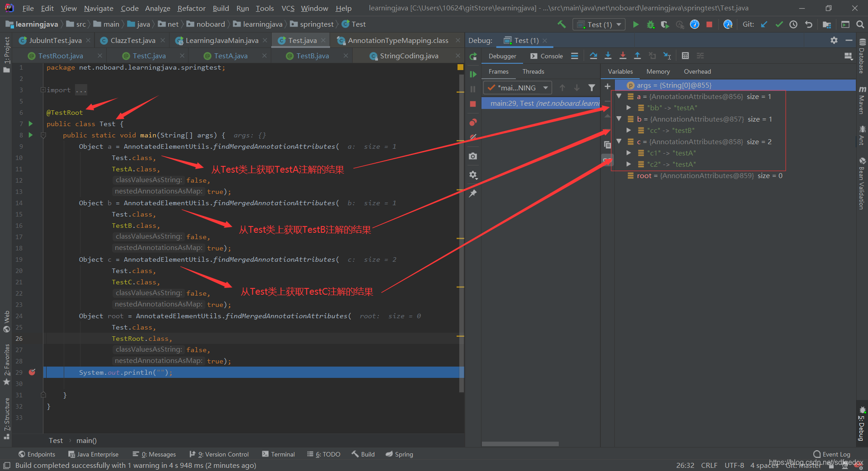Open debugger settings gear in sidebar
This screenshot has height=471, width=868.
point(473,174)
